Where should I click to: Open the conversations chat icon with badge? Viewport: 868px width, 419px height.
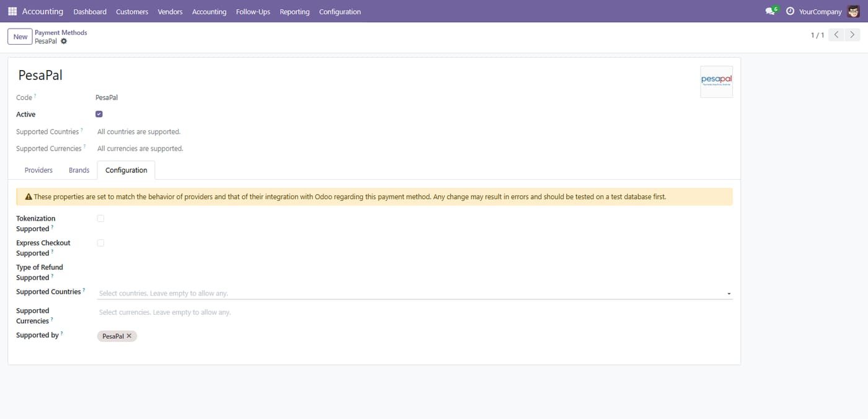[x=771, y=11]
